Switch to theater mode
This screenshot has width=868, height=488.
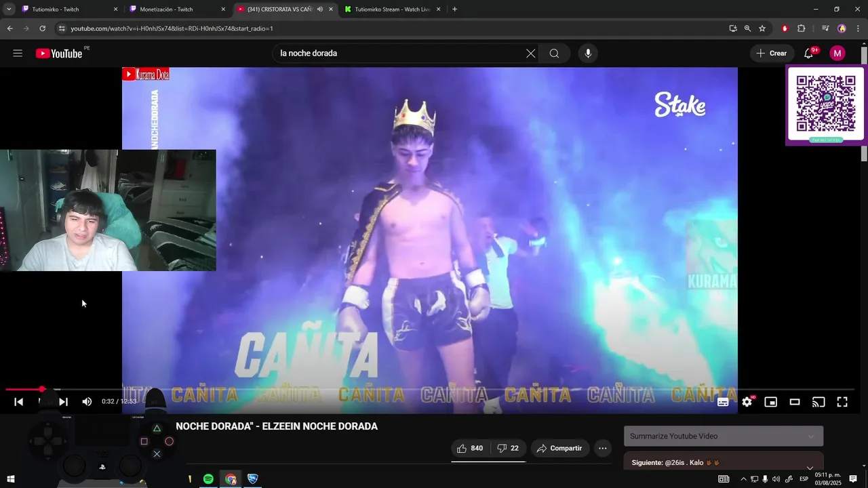pyautogui.click(x=795, y=402)
